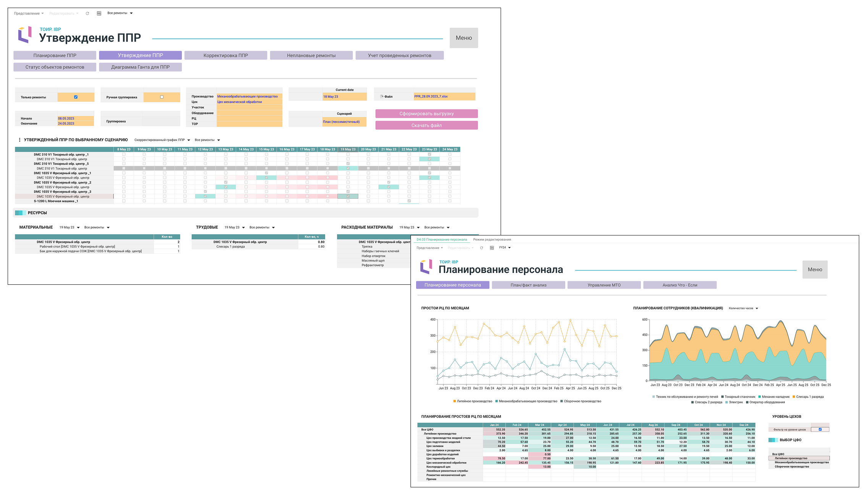Click the ТОИР logo beside Планирование персонала title
This screenshot has height=495, width=868.
click(x=426, y=266)
